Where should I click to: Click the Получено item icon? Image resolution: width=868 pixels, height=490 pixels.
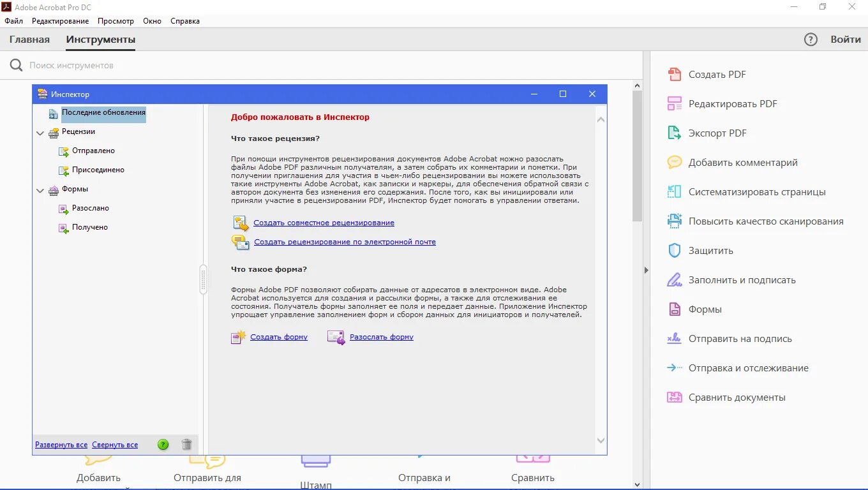pyautogui.click(x=64, y=228)
